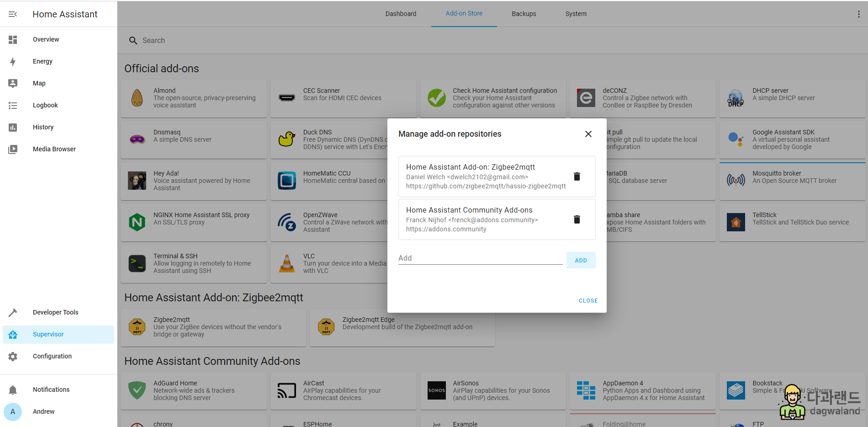Open the Zigbee2mqtt add-on

(x=213, y=327)
